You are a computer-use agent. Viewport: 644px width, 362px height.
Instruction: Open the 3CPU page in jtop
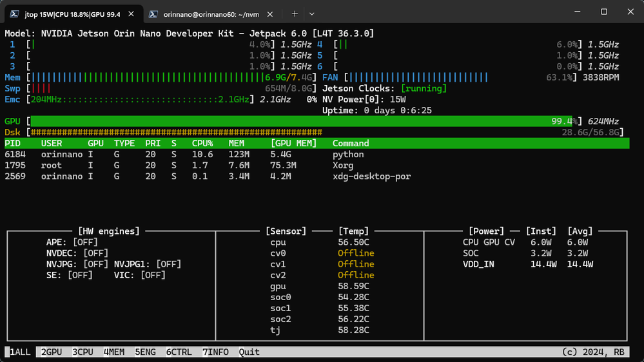83,352
